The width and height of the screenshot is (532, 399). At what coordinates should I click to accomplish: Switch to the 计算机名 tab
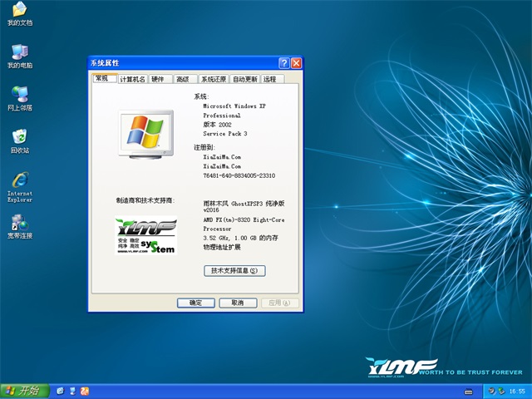tap(132, 79)
